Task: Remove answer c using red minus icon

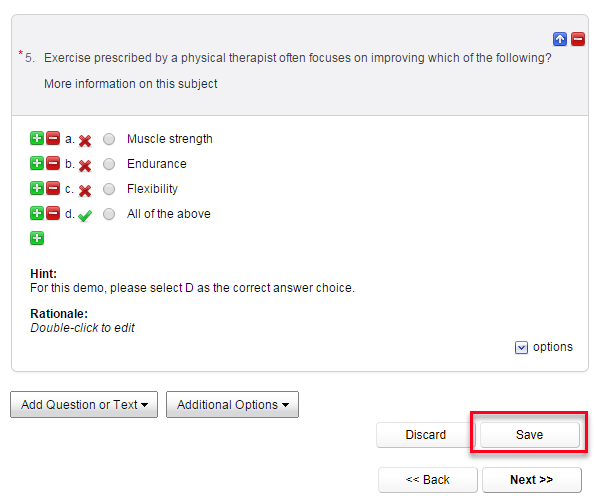Action: [53, 188]
